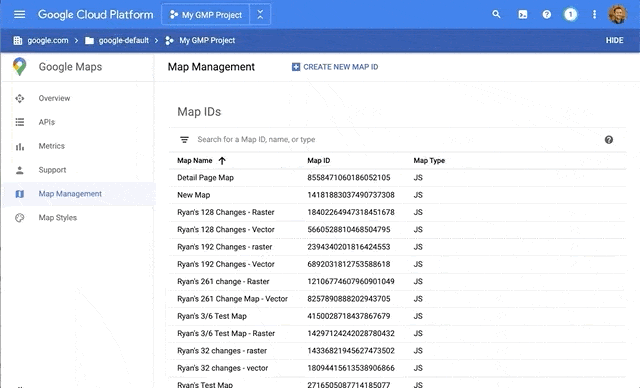
Task: Select Map ID 6892031812753588618
Action: [349, 264]
